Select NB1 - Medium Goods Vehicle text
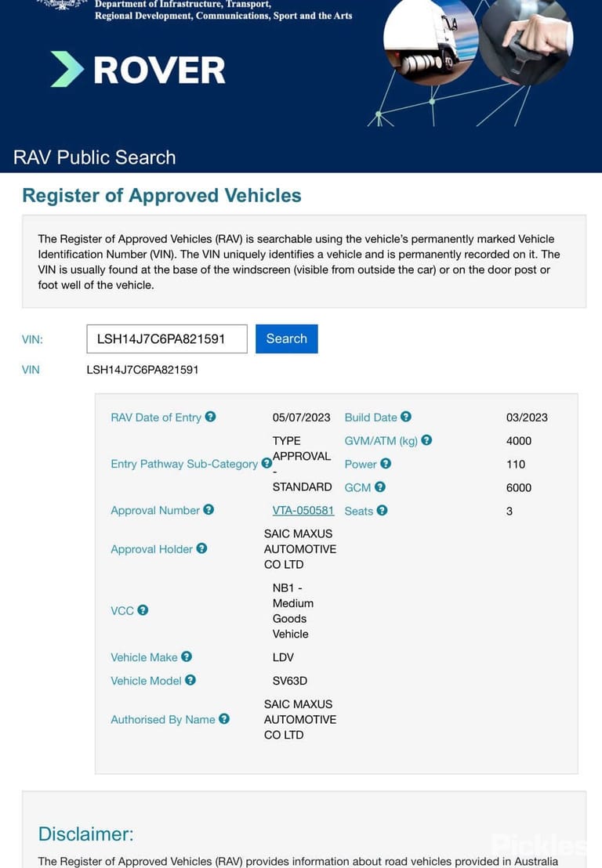 pos(293,610)
